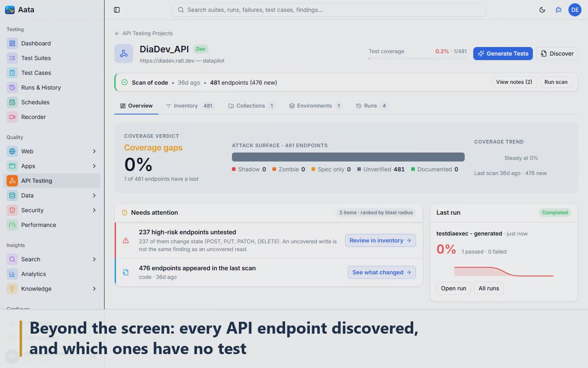Click the scan status check icon
The height and width of the screenshot is (368, 588).
tap(125, 82)
